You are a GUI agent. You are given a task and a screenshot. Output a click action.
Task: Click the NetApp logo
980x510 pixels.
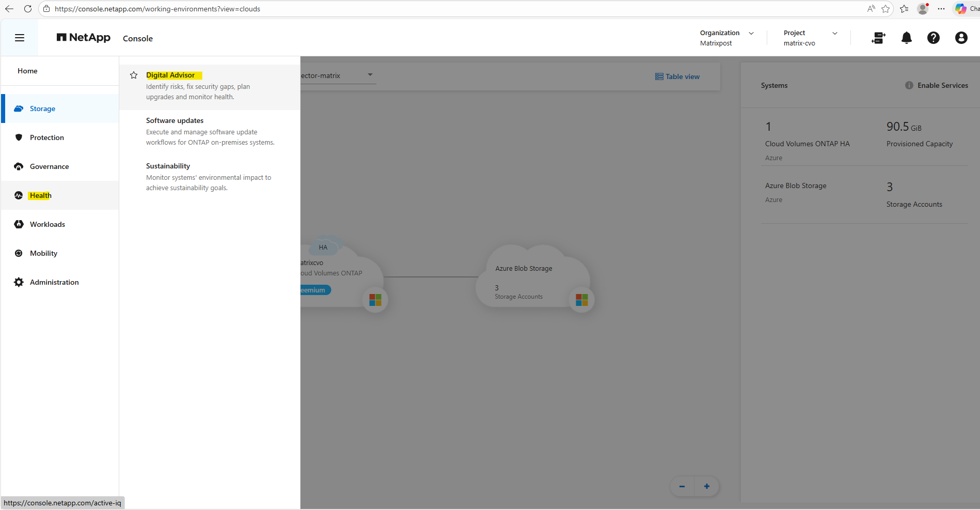[x=84, y=38]
